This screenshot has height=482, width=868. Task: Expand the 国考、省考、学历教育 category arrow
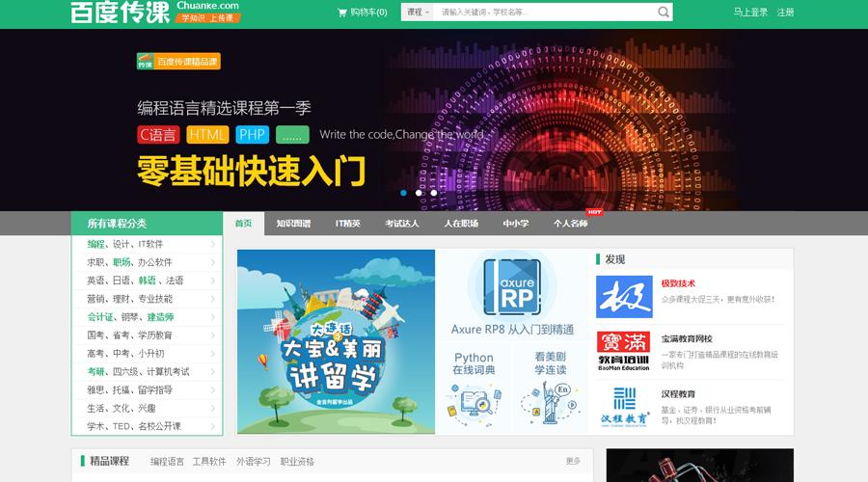(213, 335)
